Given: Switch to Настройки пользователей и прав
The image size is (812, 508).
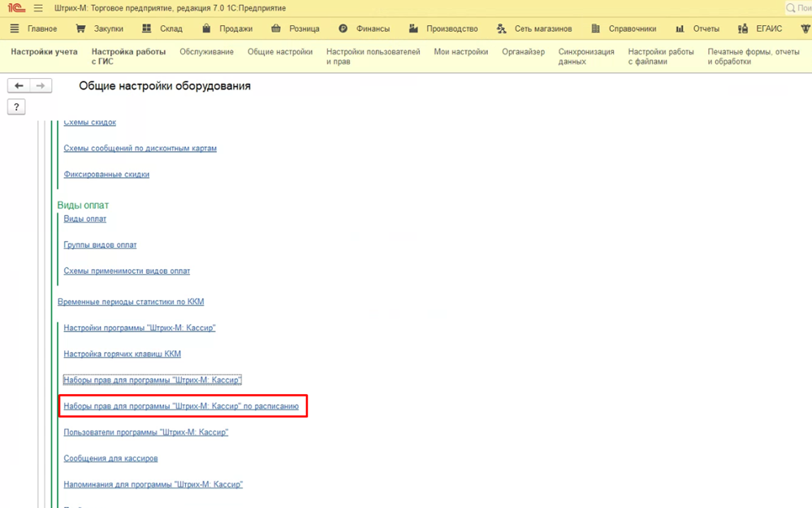Looking at the screenshot, I should (x=373, y=56).
